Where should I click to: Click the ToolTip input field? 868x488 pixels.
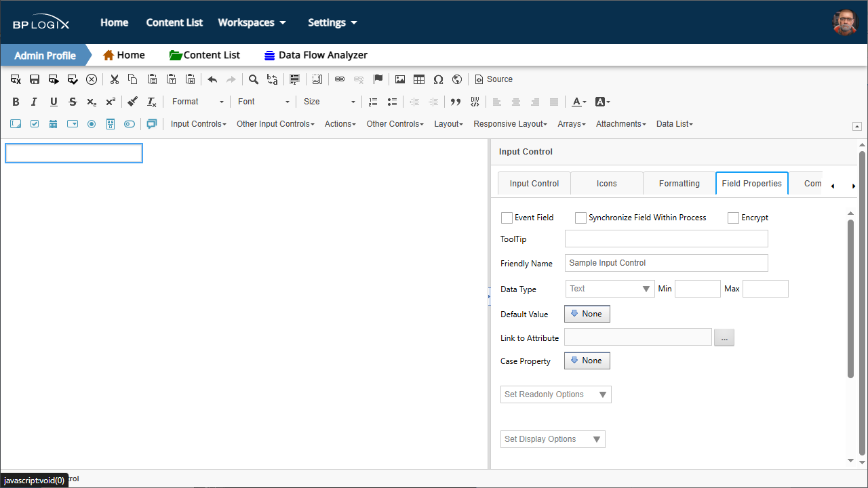click(x=667, y=239)
